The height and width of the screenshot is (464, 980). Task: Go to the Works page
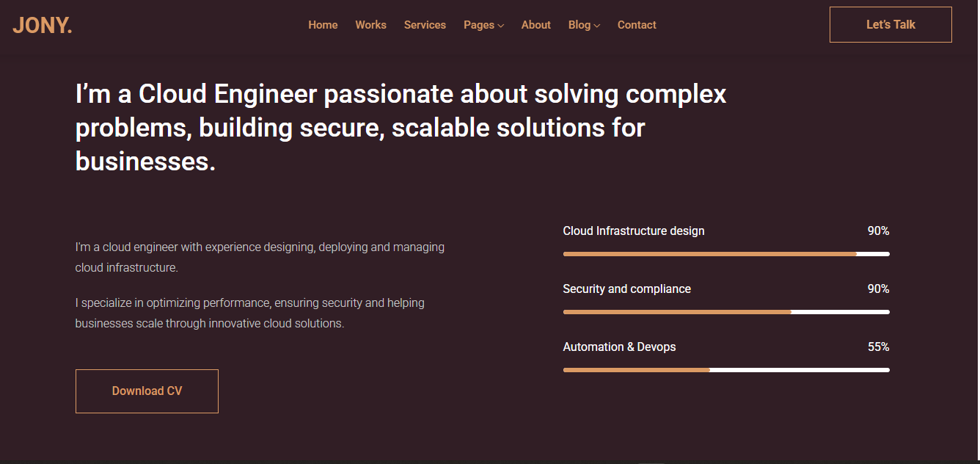[370, 25]
